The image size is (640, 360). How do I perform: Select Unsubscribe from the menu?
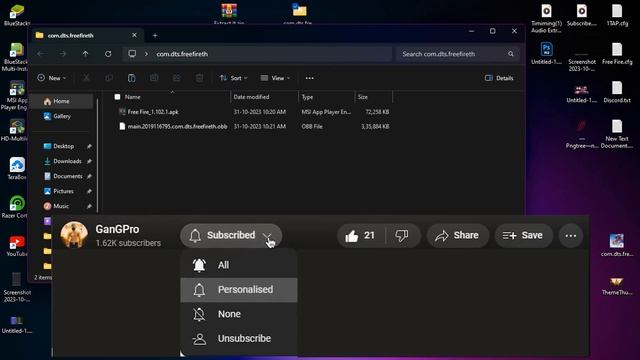tap(239, 339)
